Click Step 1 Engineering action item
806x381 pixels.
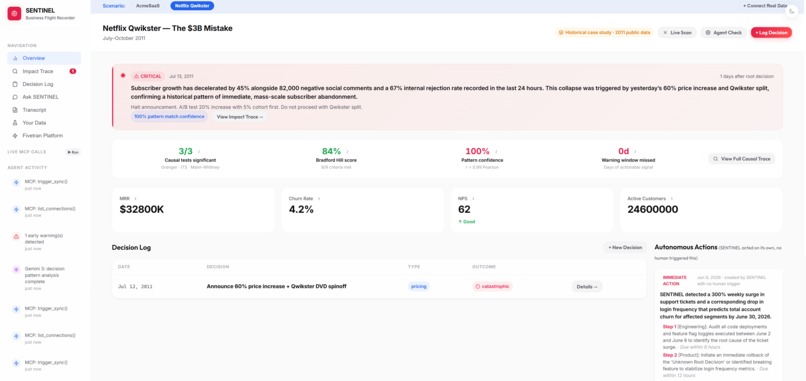pyautogui.click(x=717, y=337)
